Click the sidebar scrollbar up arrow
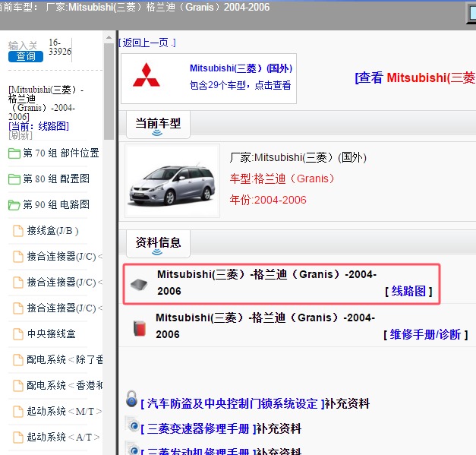The width and height of the screenshot is (476, 455). (x=109, y=38)
